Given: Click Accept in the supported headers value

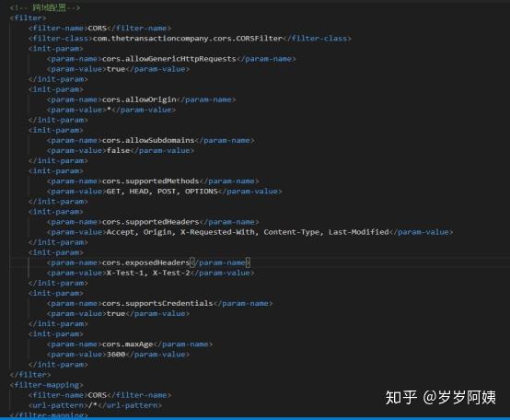Looking at the screenshot, I should 121,232.
